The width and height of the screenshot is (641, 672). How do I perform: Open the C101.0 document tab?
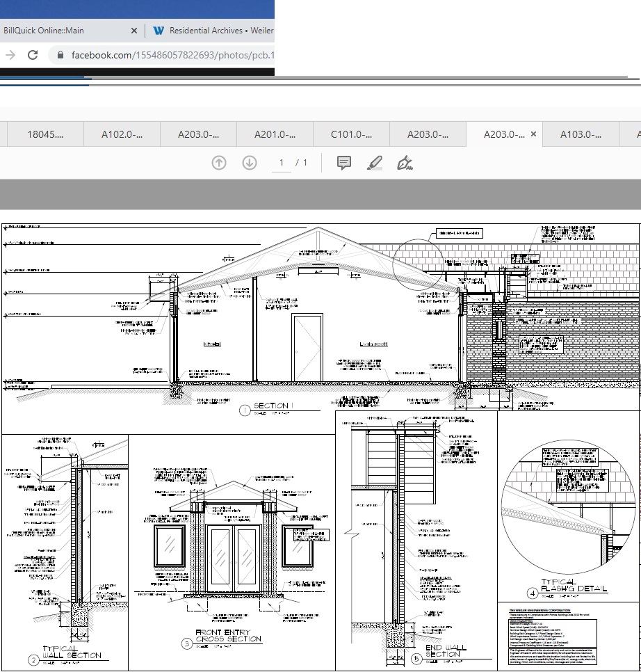[x=351, y=134]
